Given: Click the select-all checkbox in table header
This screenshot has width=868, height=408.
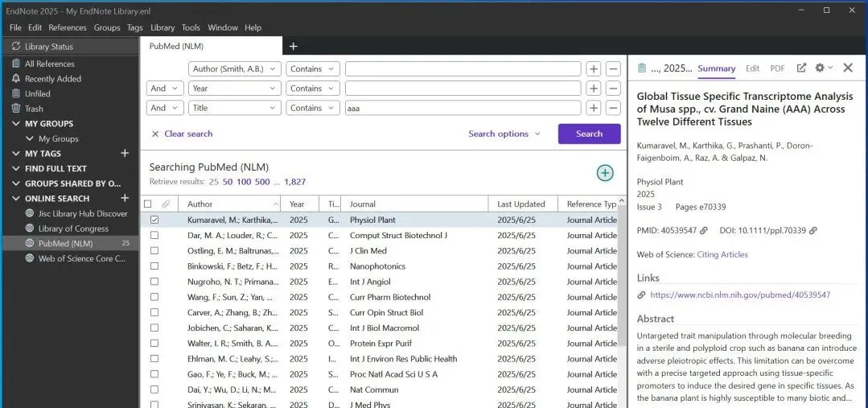Looking at the screenshot, I should (148, 204).
